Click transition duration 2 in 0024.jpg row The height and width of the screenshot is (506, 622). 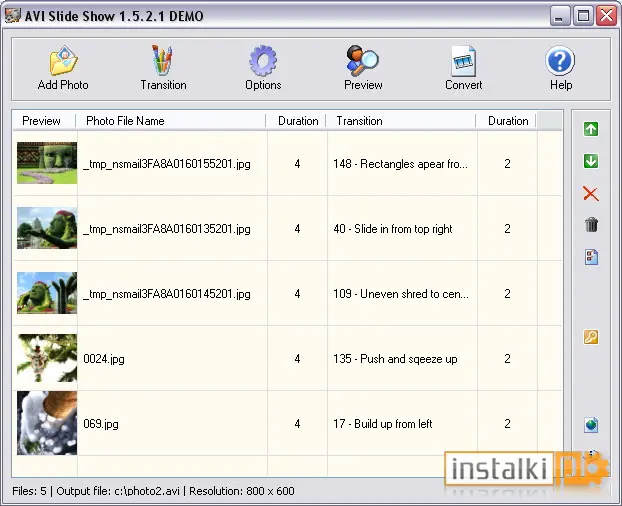(x=507, y=359)
